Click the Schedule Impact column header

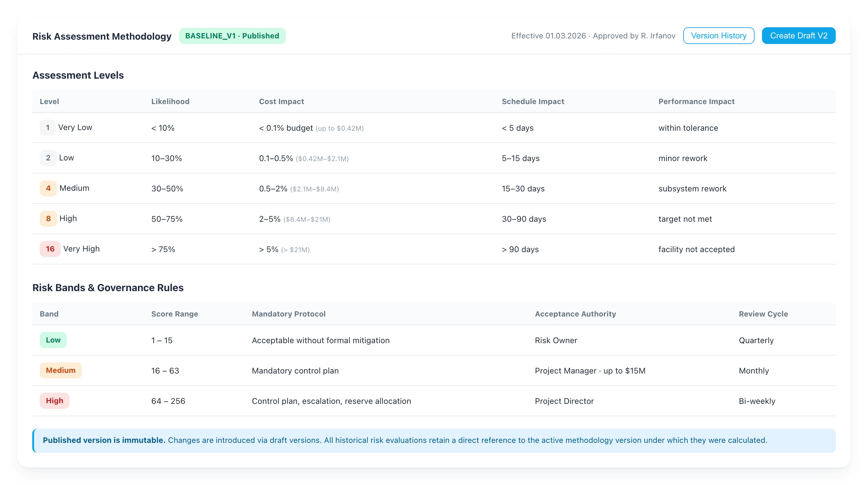pos(533,101)
